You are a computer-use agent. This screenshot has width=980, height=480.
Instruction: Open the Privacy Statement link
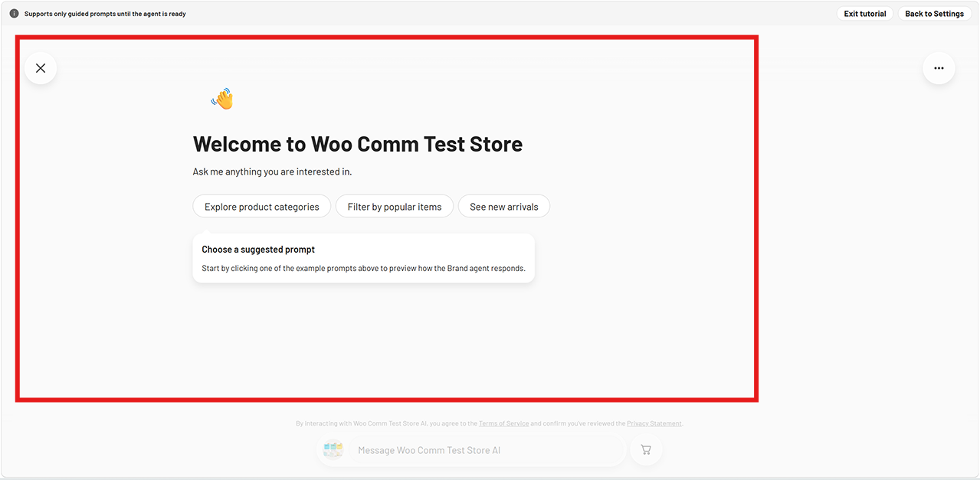[x=654, y=423]
